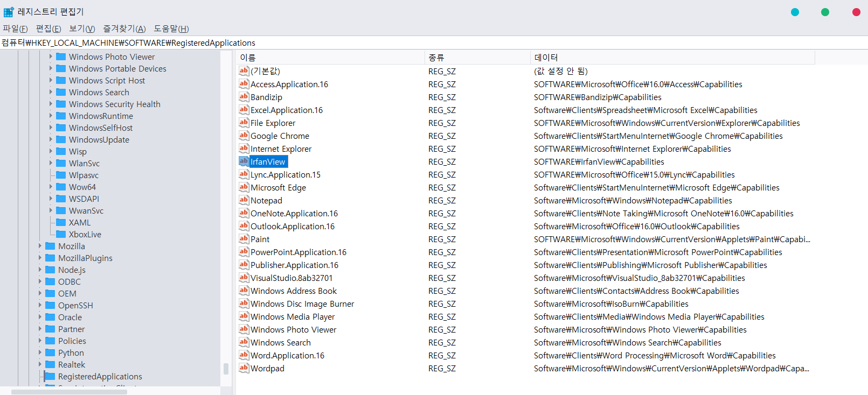Viewport: 868px width, 395px height.
Task: Expand the ODBC key arrow
Action: click(x=40, y=281)
